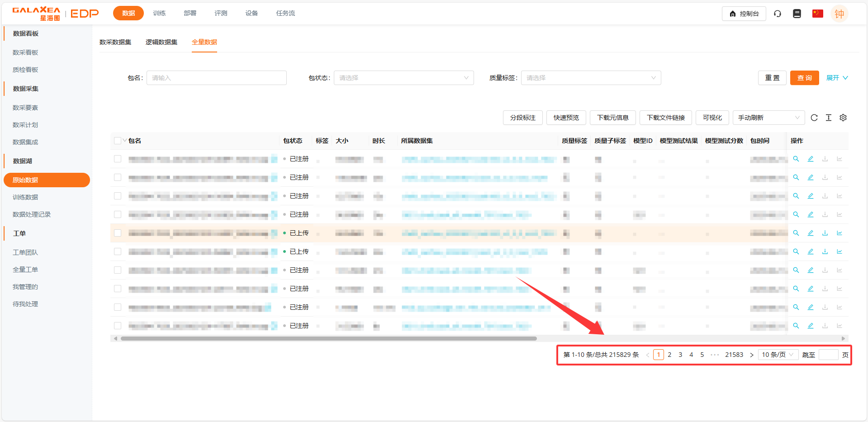Open the 训练 top menu item
The width and height of the screenshot is (868, 422).
point(159,13)
